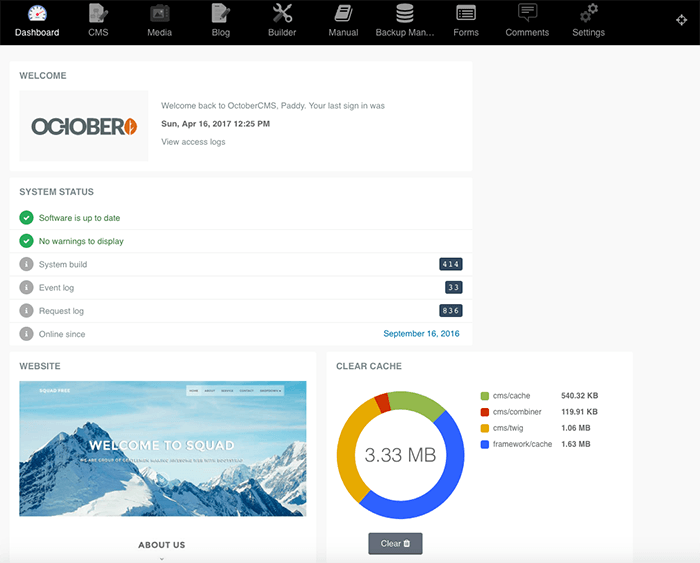Click info icon next to Online since
700x563 pixels.
click(x=26, y=334)
